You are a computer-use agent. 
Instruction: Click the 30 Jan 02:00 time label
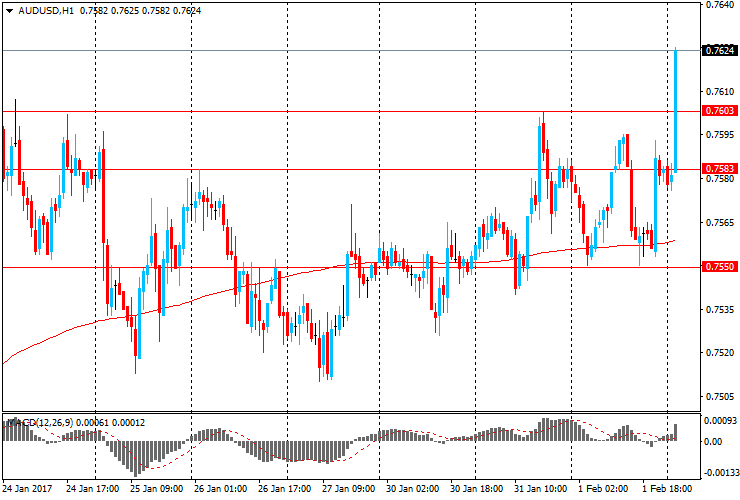point(413,490)
